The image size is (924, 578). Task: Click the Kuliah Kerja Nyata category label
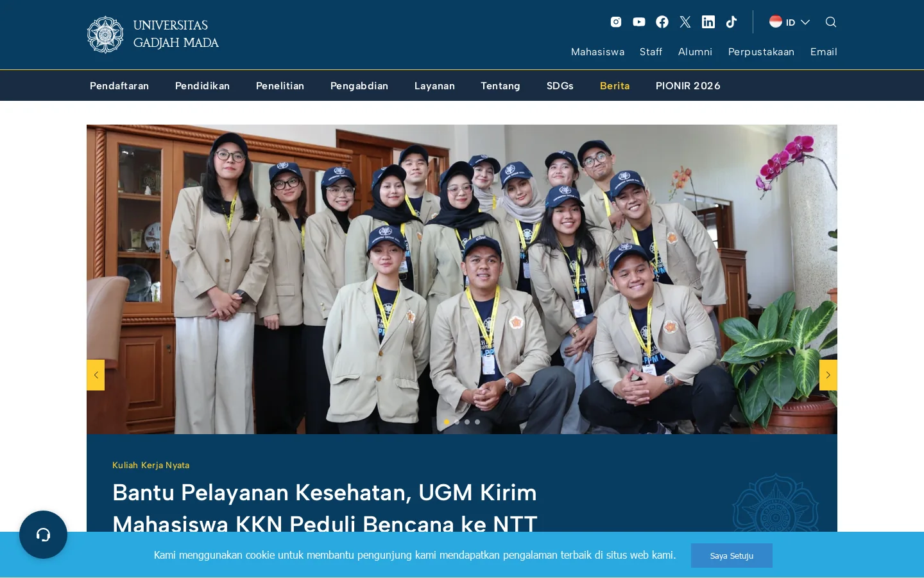151,465
